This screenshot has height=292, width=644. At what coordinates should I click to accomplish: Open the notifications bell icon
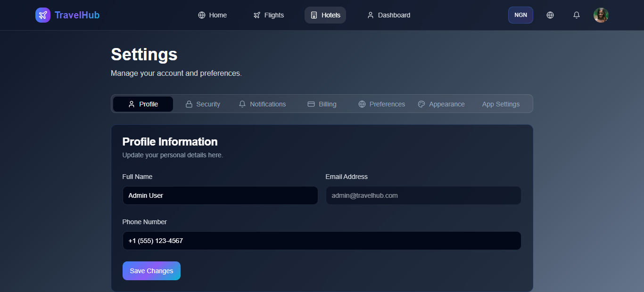point(576,15)
